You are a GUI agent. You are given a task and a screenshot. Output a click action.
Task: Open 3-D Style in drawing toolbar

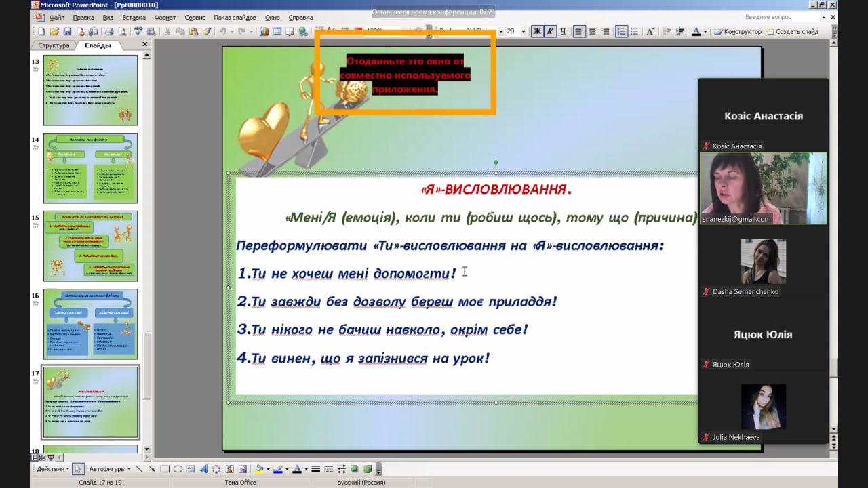[367, 468]
